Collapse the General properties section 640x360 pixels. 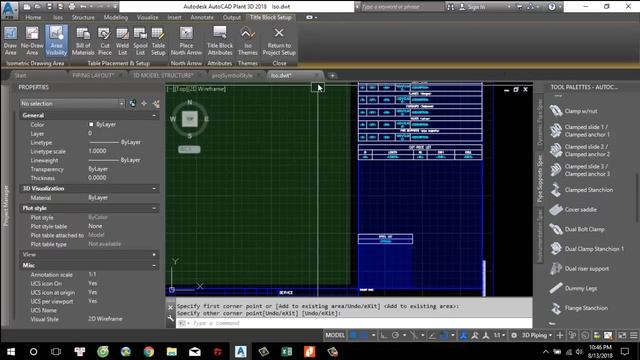pyautogui.click(x=154, y=116)
